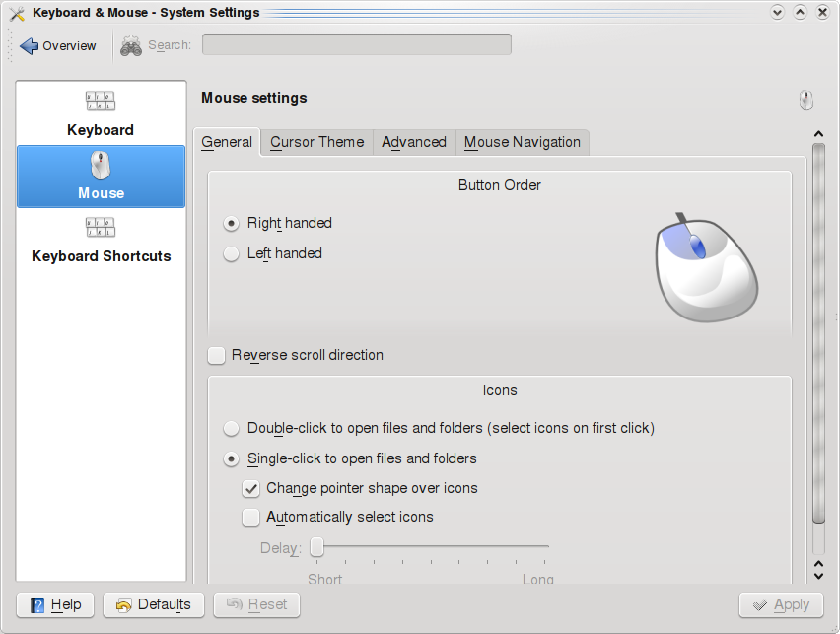Click the binoculars search icon
Screen dimensions: 840x634
tap(131, 45)
